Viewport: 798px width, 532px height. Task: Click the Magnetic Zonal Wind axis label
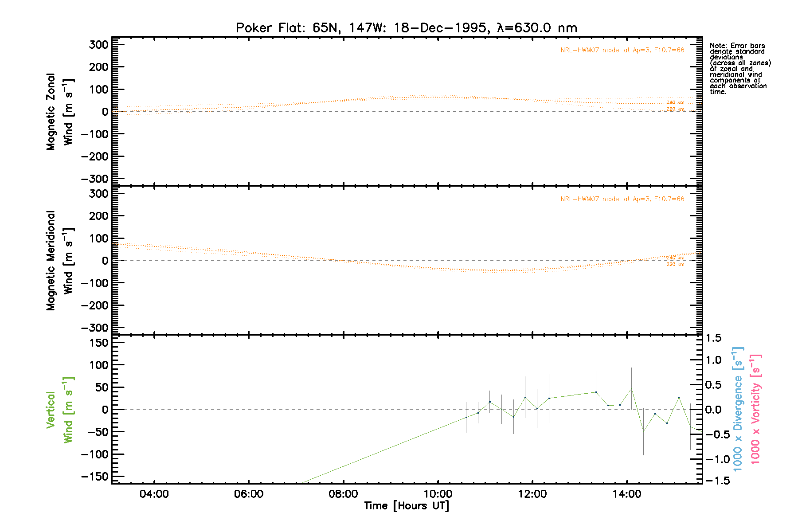tap(59, 112)
